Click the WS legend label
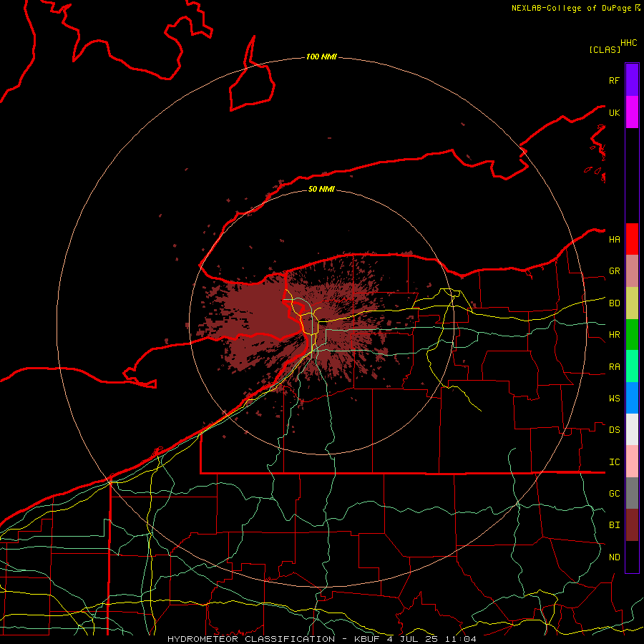The height and width of the screenshot is (644, 644). (614, 398)
